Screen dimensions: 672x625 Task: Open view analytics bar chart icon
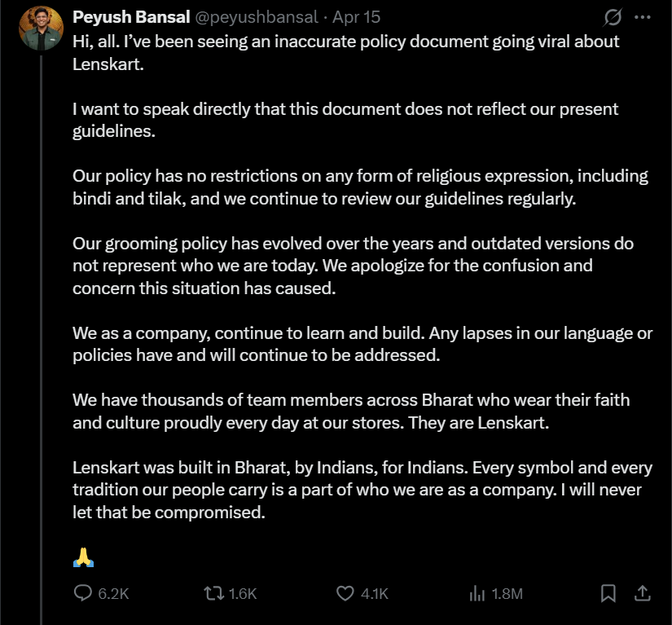click(477, 594)
